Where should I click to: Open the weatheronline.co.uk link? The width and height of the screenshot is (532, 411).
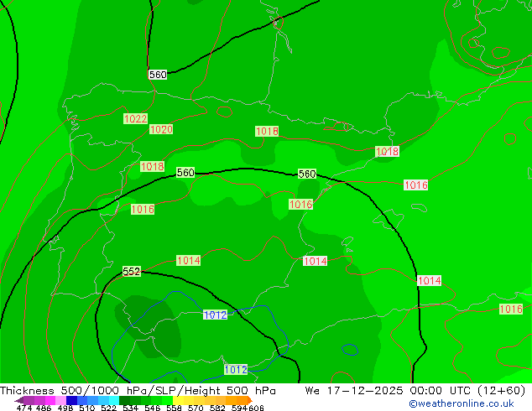tap(462, 403)
